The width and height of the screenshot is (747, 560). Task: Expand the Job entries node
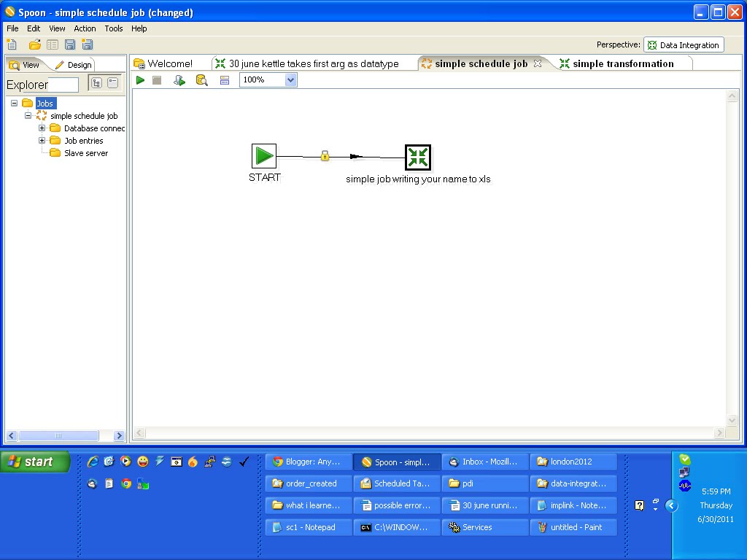44,140
